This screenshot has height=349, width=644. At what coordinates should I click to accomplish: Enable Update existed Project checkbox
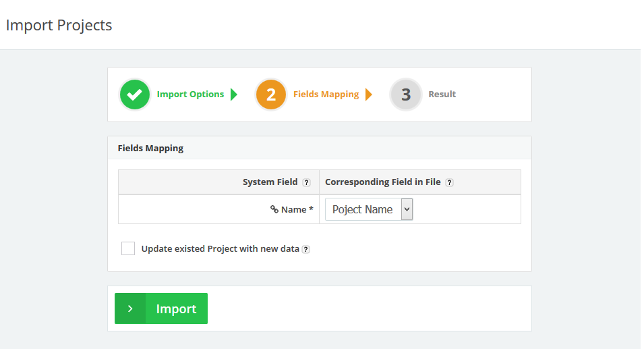pos(128,248)
